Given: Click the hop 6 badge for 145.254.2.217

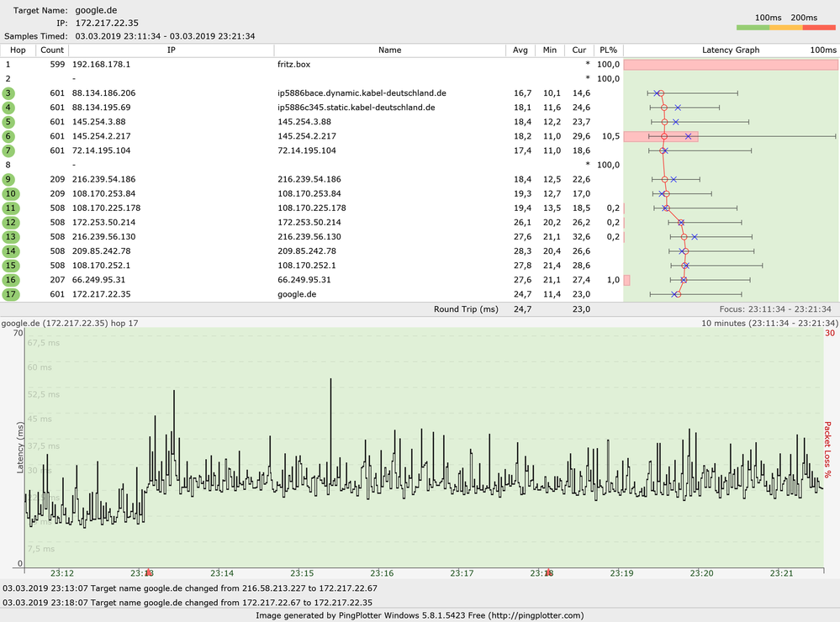Looking at the screenshot, I should 9,135.
